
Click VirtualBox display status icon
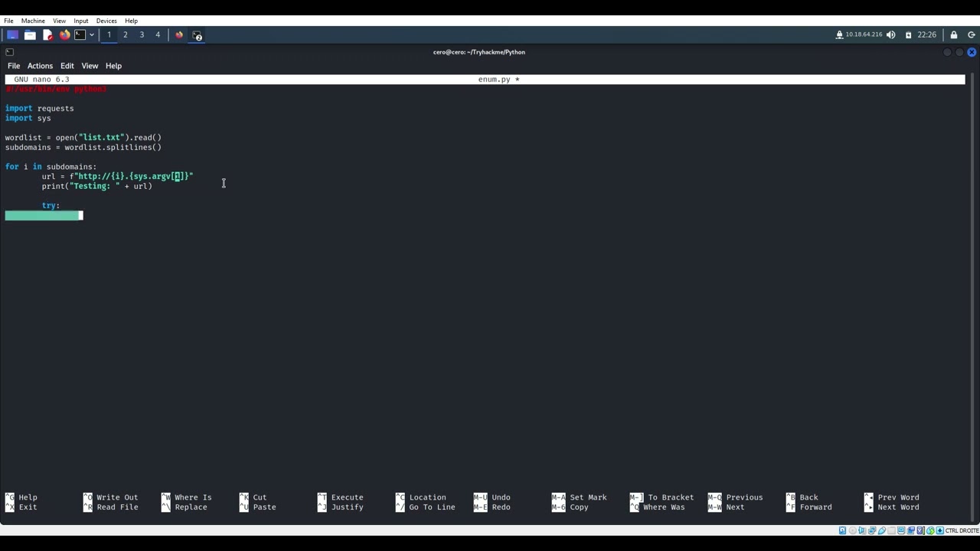[x=901, y=530]
